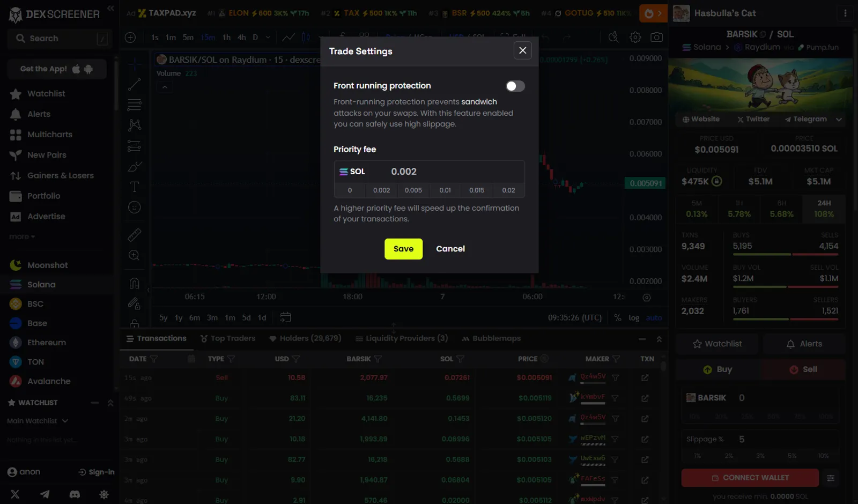
Task: Select 0.015 priority fee preset
Action: (x=477, y=190)
